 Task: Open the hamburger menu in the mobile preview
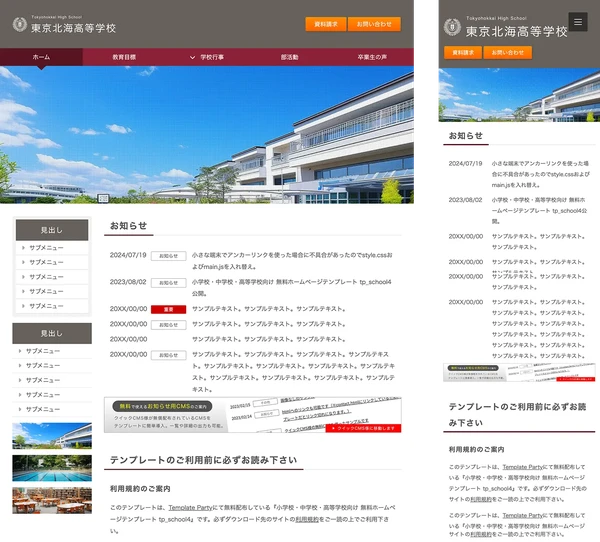[578, 22]
